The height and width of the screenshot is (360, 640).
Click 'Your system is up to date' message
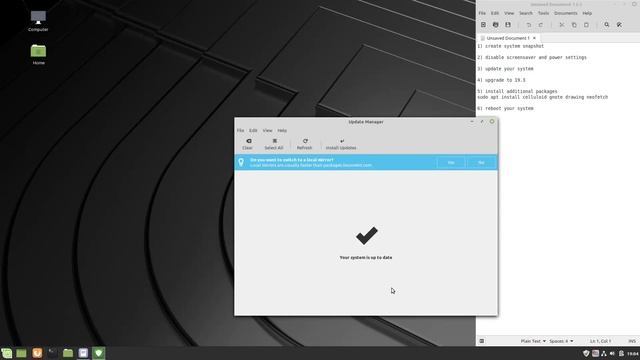pos(366,258)
